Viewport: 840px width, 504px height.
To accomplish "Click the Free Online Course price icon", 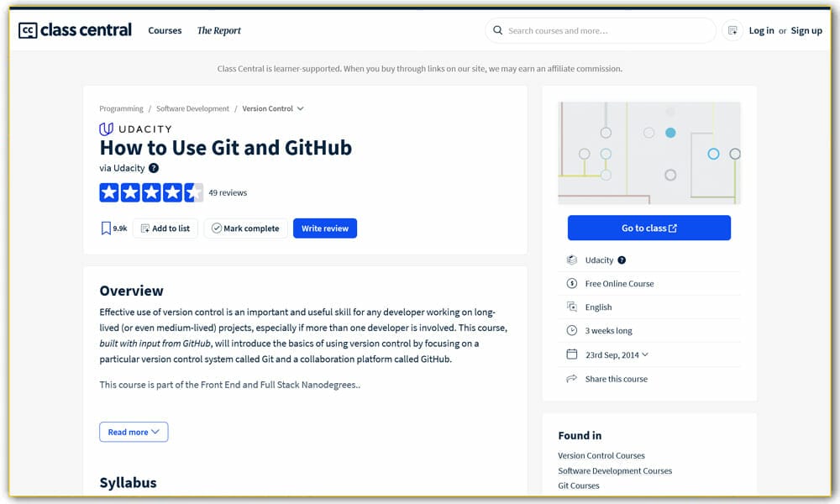I will [572, 283].
